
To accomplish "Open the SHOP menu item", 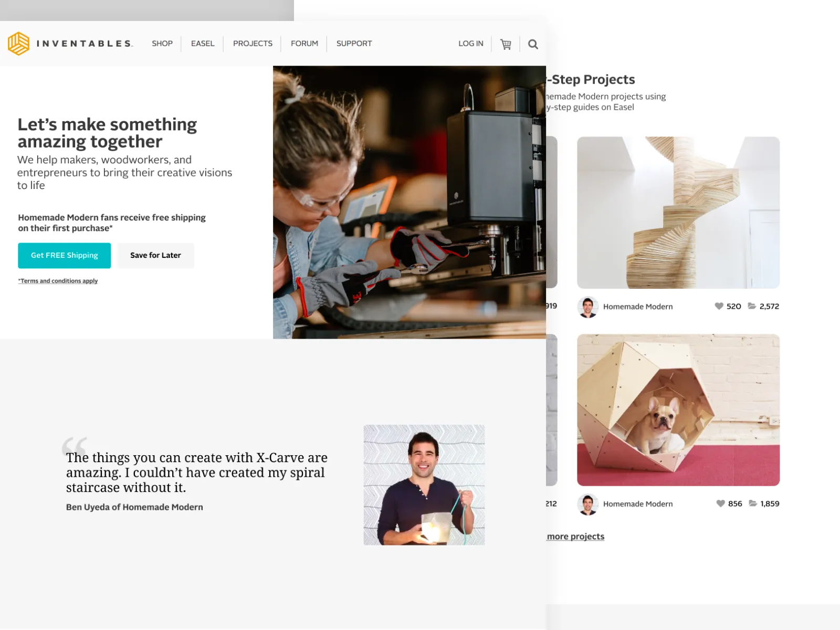I will click(162, 44).
